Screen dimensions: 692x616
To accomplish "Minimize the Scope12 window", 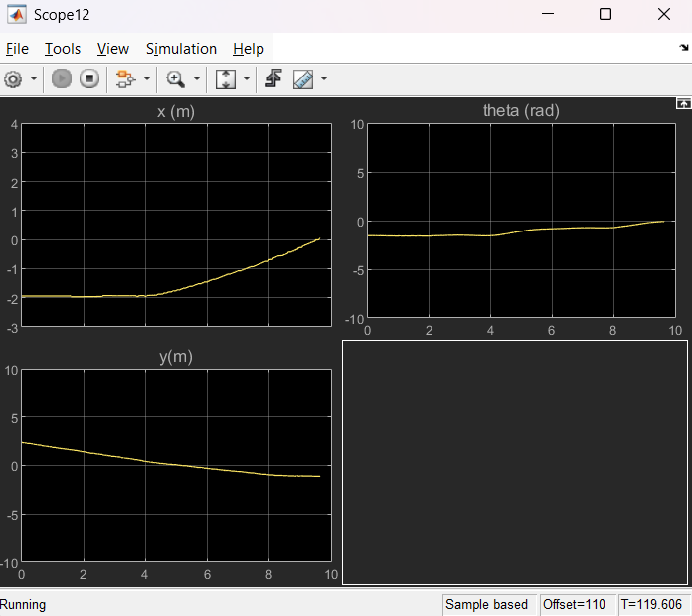I will click(x=548, y=14).
